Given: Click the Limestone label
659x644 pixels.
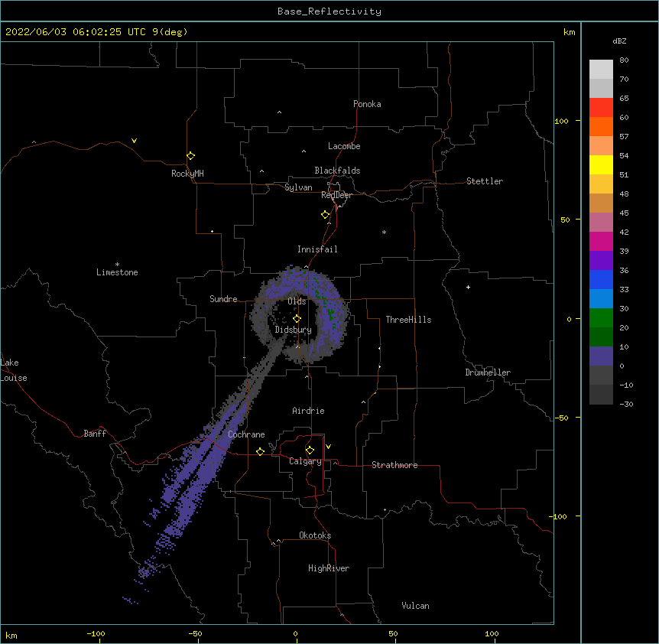Looking at the screenshot, I should (117, 272).
